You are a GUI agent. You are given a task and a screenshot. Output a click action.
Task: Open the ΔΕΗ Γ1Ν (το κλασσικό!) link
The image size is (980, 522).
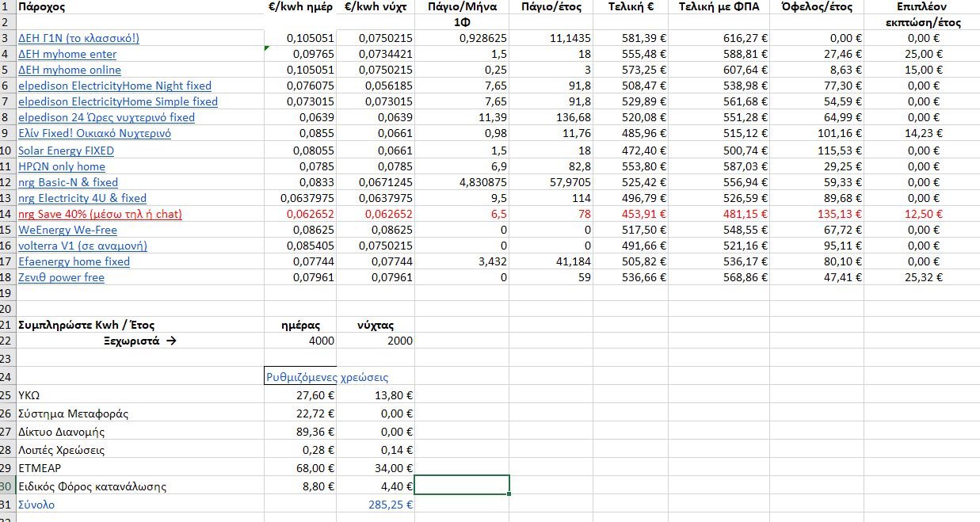[x=78, y=38]
